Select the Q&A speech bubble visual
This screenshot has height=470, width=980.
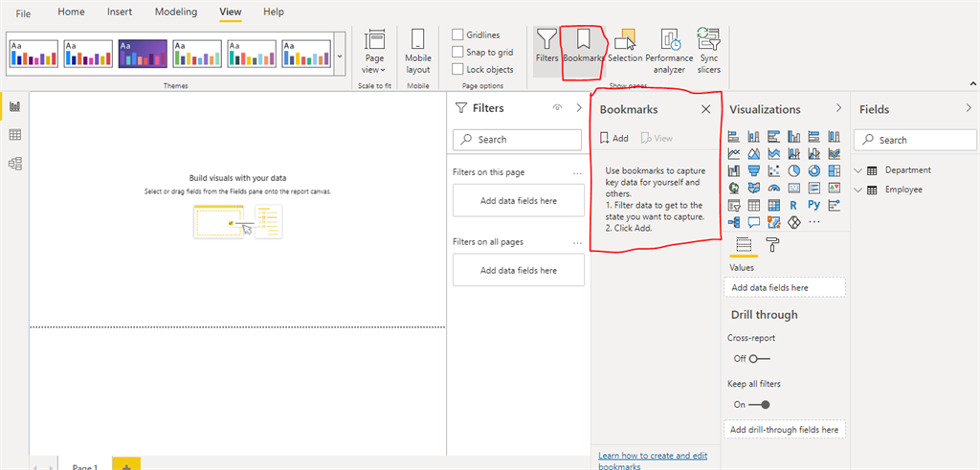pyautogui.click(x=754, y=222)
